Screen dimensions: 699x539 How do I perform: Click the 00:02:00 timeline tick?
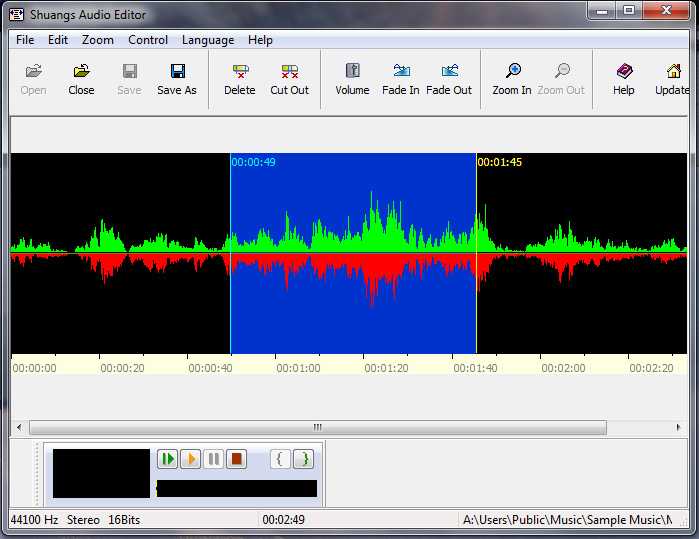click(540, 357)
